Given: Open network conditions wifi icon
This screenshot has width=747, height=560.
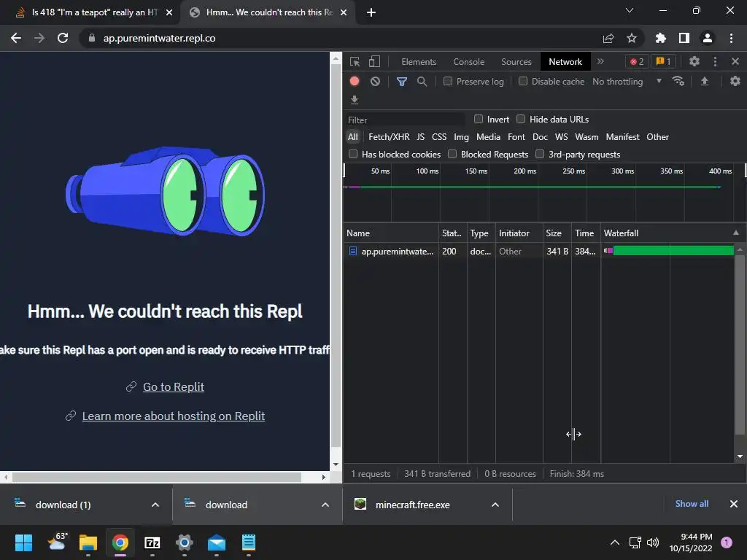Looking at the screenshot, I should (x=678, y=82).
